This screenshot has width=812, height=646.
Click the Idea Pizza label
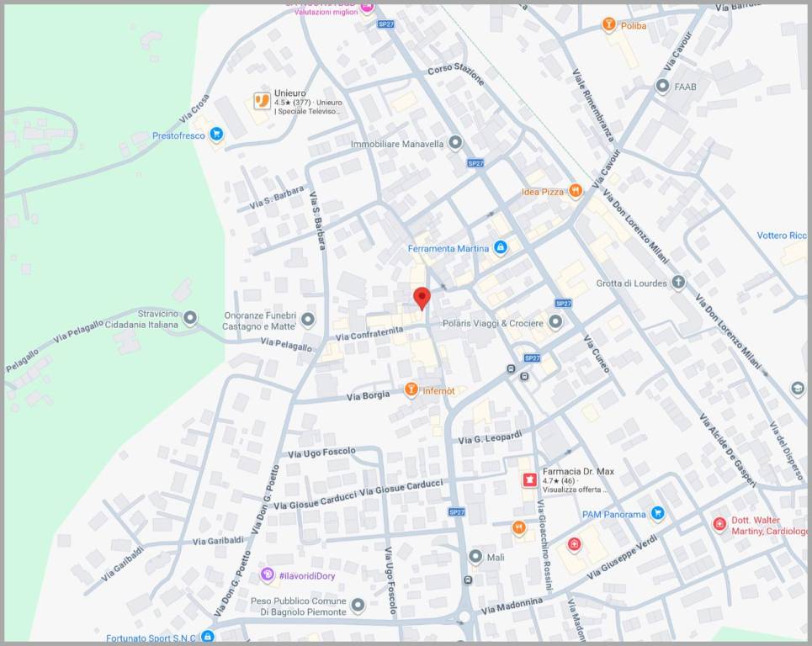[542, 192]
